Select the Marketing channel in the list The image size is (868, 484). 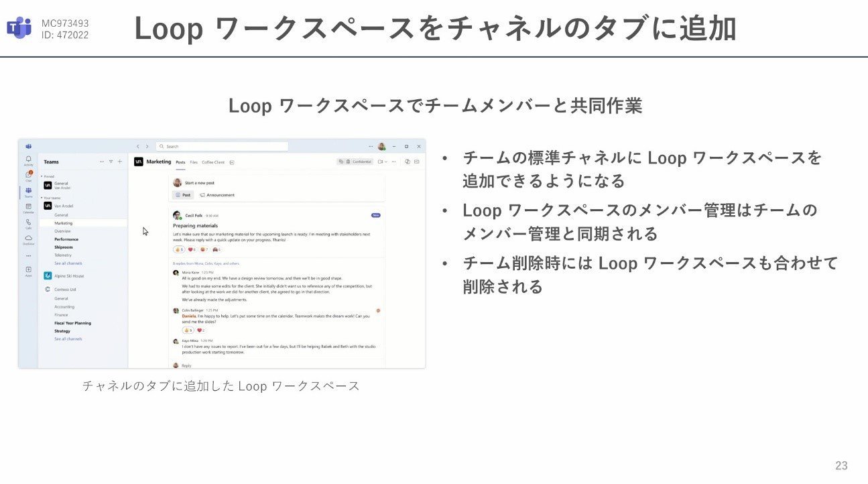83,223
